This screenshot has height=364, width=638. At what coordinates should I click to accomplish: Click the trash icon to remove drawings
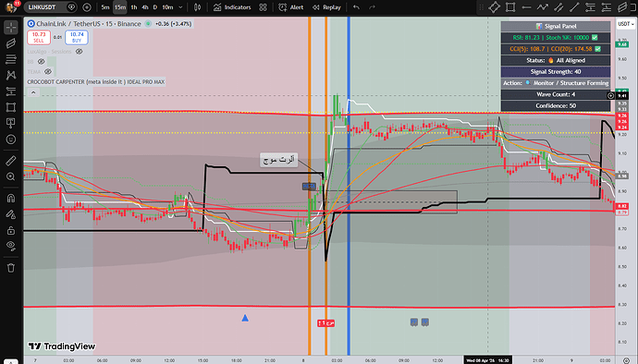tap(11, 268)
